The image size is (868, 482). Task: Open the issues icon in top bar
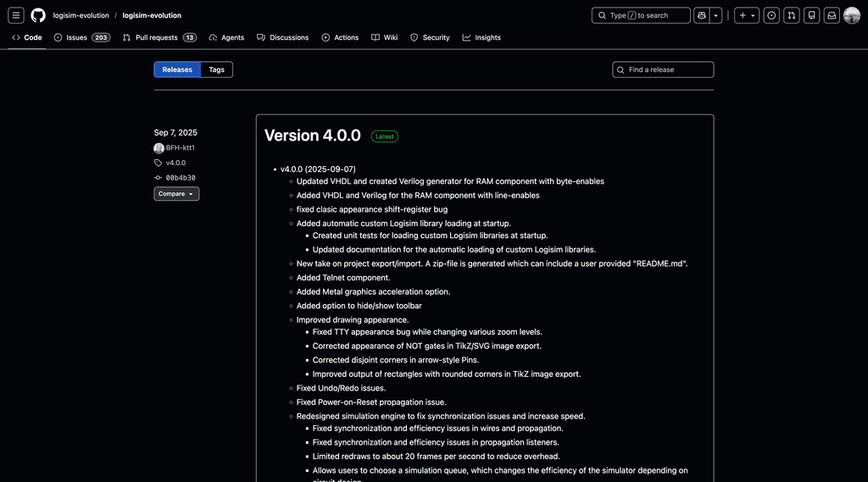pyautogui.click(x=771, y=15)
